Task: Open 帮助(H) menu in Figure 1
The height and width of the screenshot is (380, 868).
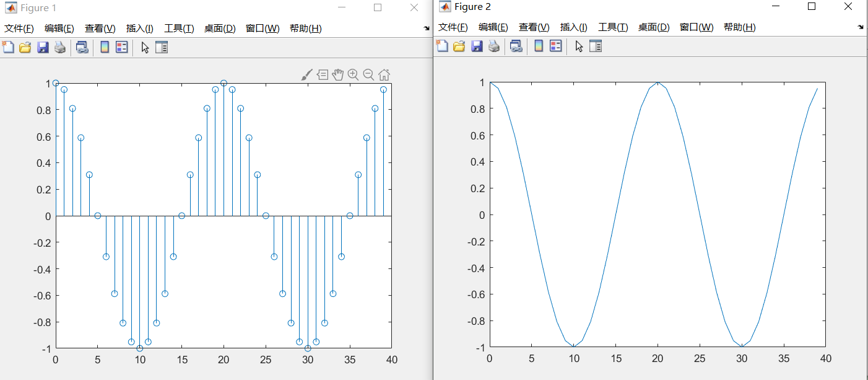Action: 306,29
